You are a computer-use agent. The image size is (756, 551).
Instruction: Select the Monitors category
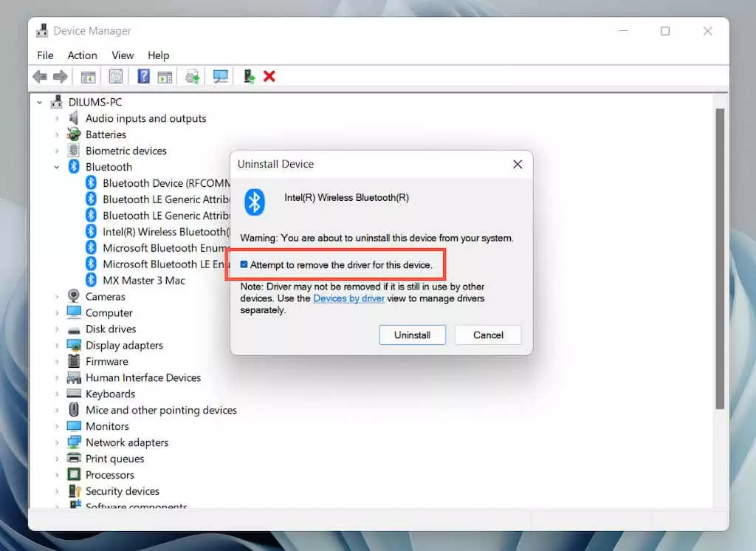coord(107,426)
